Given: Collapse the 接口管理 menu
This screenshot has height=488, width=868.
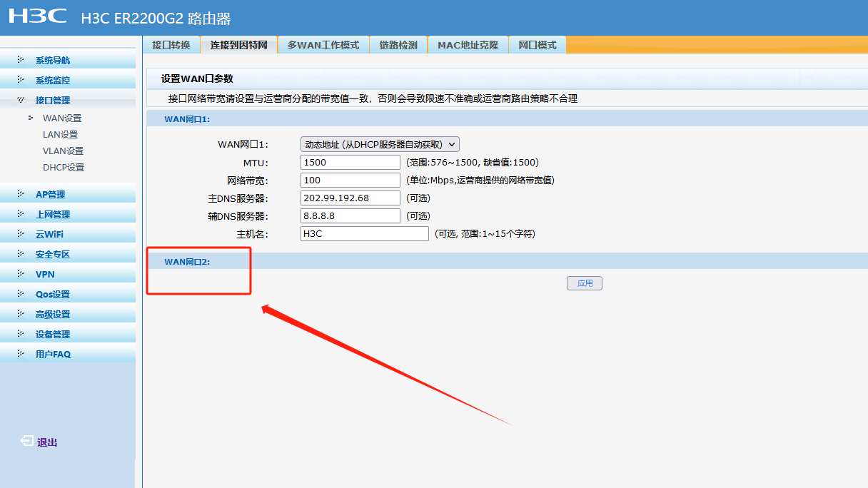Looking at the screenshot, I should (x=68, y=100).
